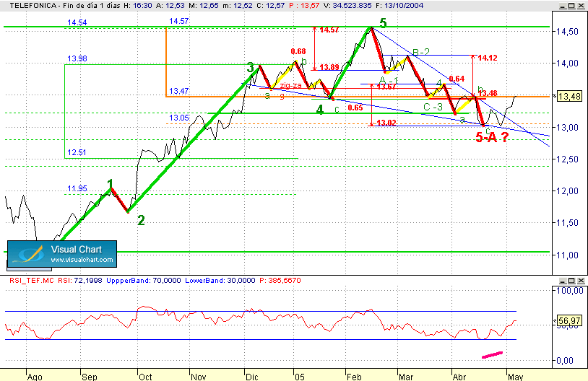
Task: Click the '14,50' price axis value
Action: [567, 32]
